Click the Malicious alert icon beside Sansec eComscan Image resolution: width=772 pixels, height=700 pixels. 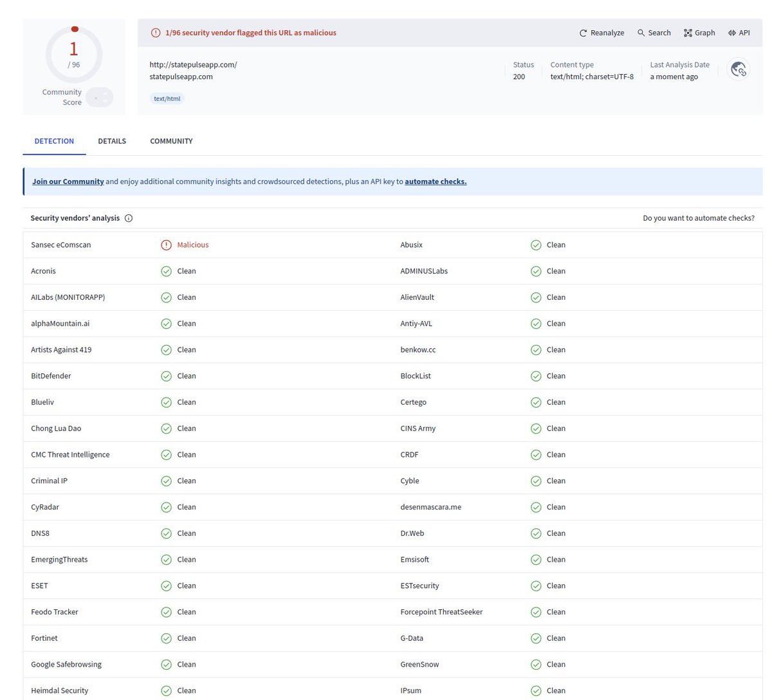167,244
